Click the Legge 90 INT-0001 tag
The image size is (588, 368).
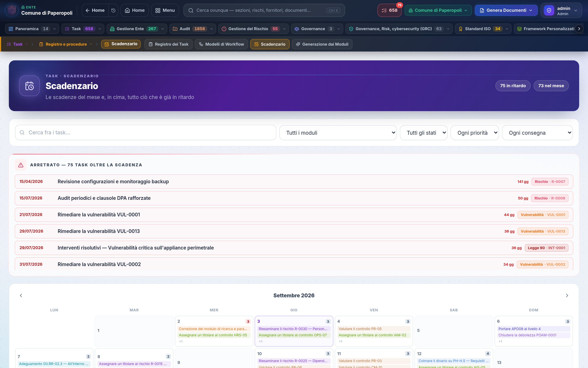[x=546, y=248]
